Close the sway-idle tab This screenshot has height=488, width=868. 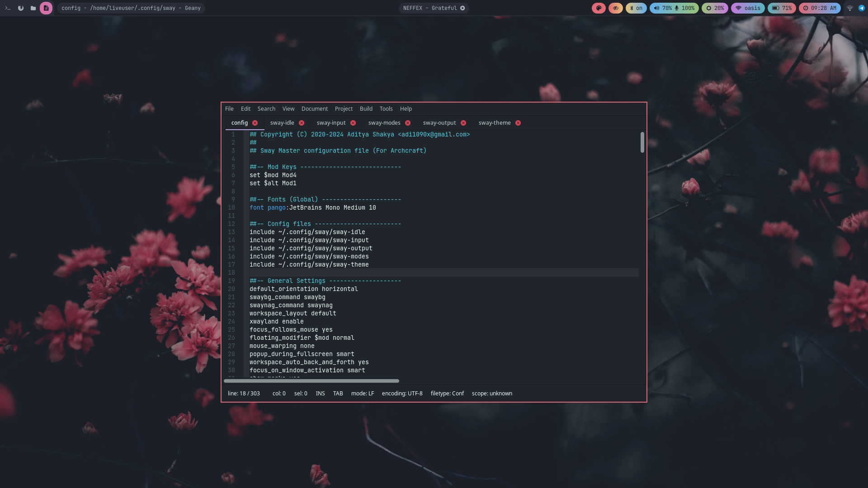point(302,123)
